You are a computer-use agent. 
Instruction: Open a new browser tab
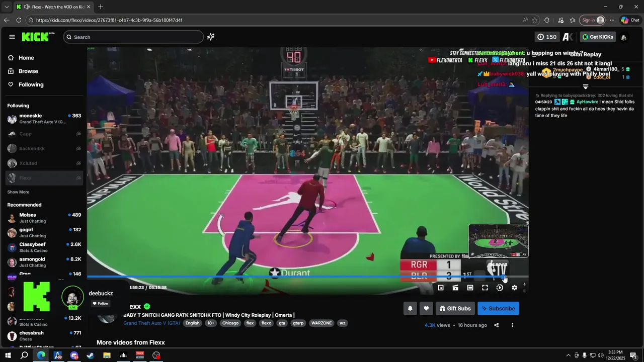101,7
